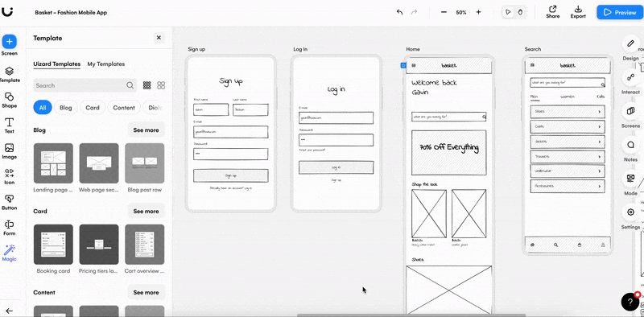Image resolution: width=644 pixels, height=317 pixels.
Task: Select the Card filter chip
Action: [x=93, y=108]
